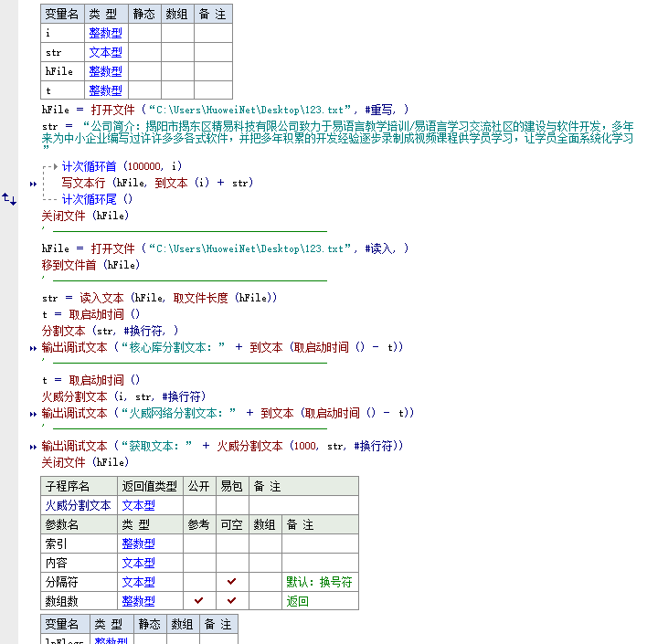
Task: Toggle the 可空 cell for parameter 内容
Action: (233, 563)
